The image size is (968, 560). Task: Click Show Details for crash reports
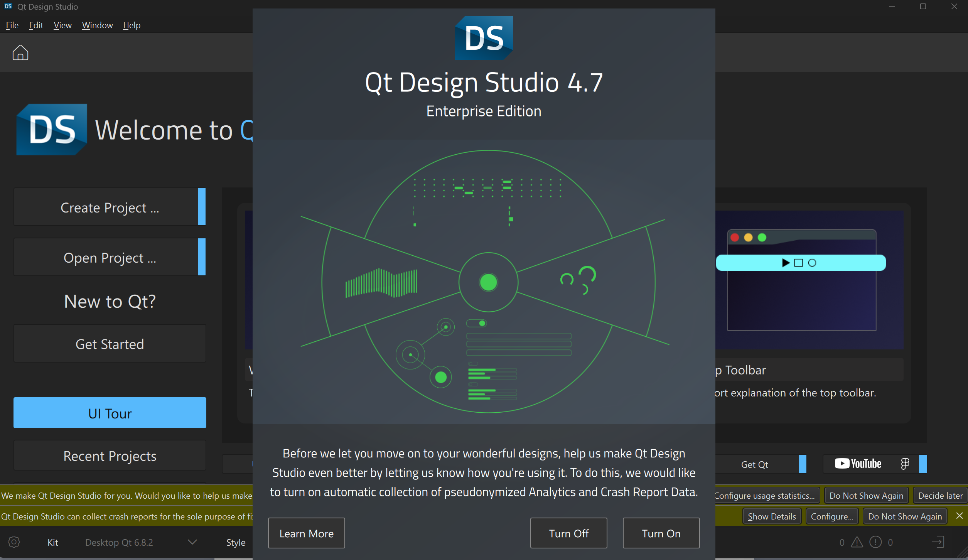pos(772,516)
